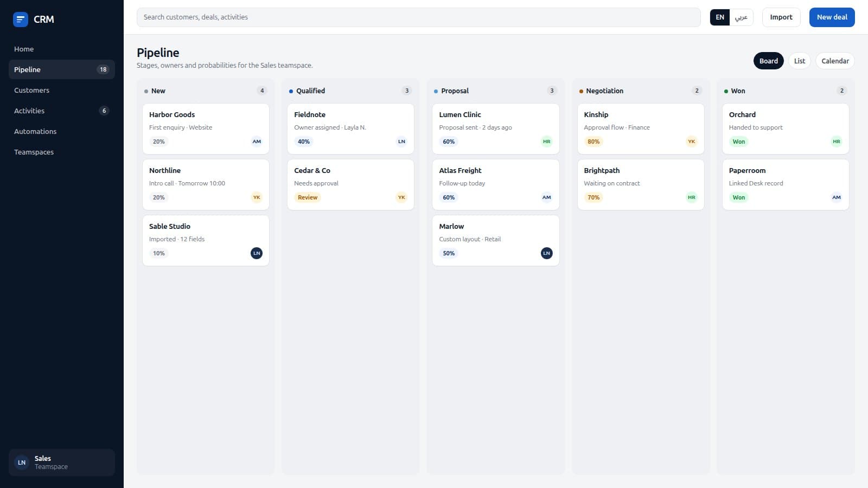Click the 18 badge on Pipeline

click(103, 69)
